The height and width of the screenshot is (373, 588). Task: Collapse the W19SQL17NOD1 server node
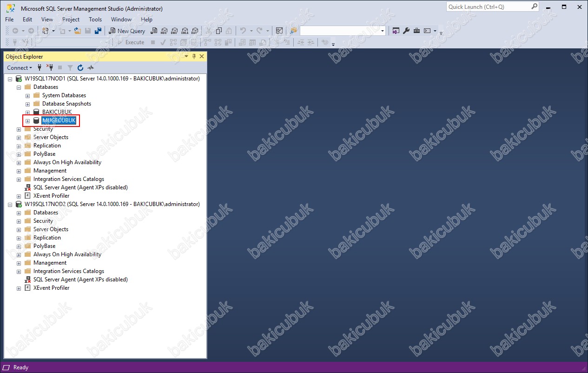tap(10, 79)
